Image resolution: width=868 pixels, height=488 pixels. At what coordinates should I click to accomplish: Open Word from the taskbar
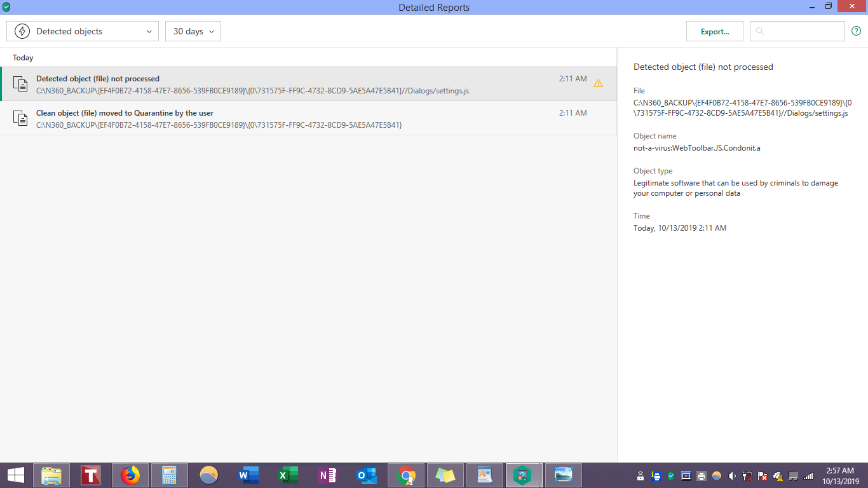(x=248, y=475)
